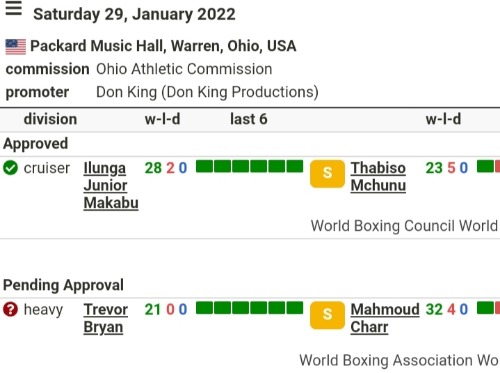
Task: Open Ilunga Junior Makabu's profile
Action: click(x=111, y=185)
